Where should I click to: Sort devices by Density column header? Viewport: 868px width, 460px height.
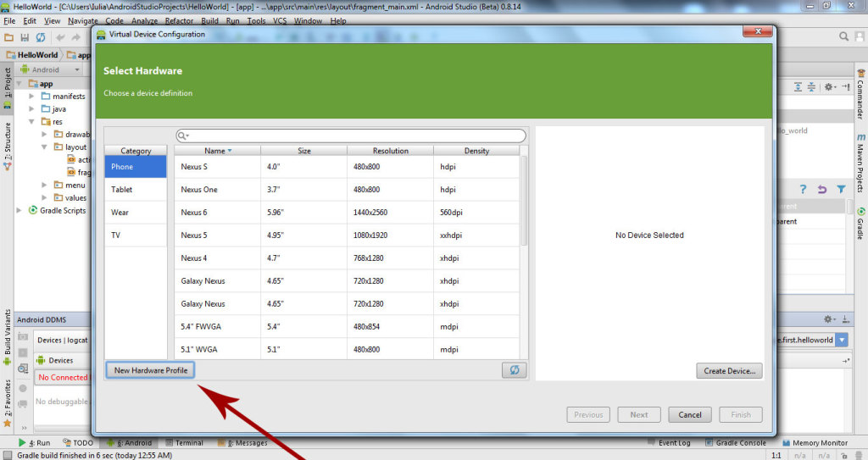(476, 151)
